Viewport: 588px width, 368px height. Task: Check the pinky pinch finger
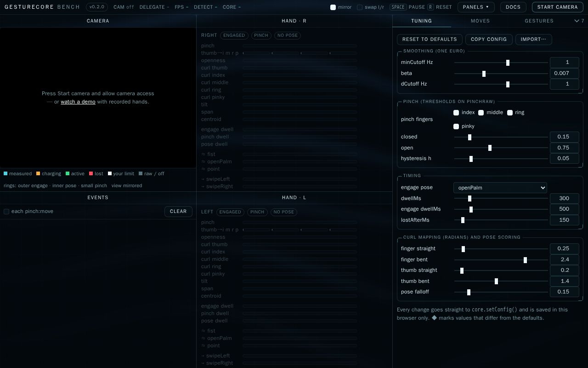coord(456,126)
